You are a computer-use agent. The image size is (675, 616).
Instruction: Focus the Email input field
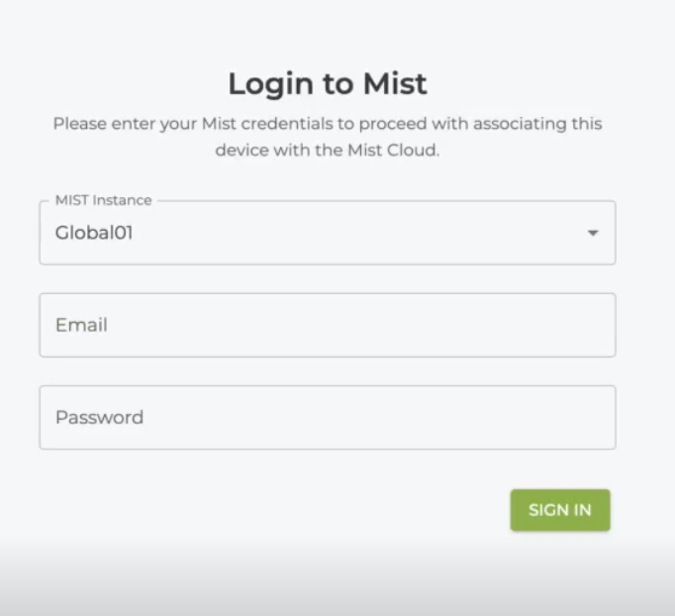(327, 325)
